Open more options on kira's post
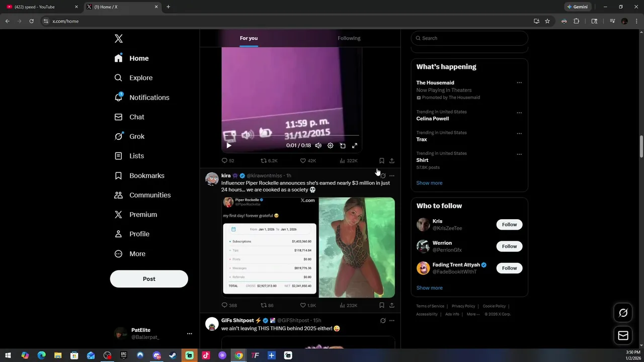 pyautogui.click(x=392, y=176)
